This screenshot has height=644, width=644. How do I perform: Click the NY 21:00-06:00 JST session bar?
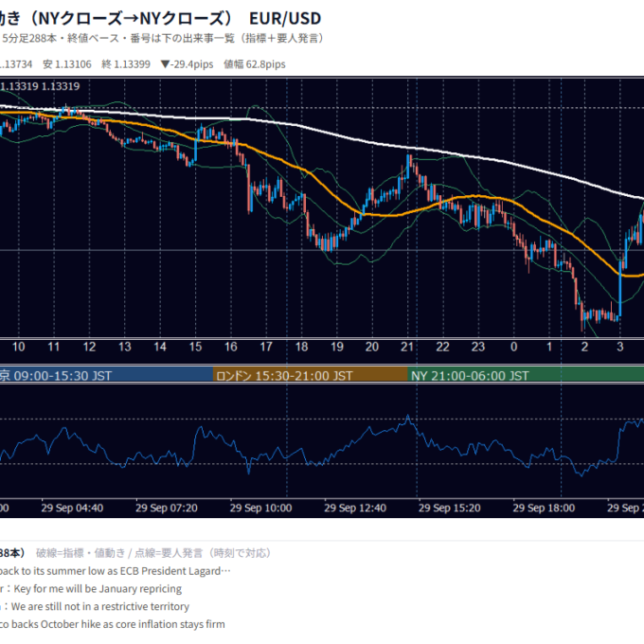coord(526,375)
